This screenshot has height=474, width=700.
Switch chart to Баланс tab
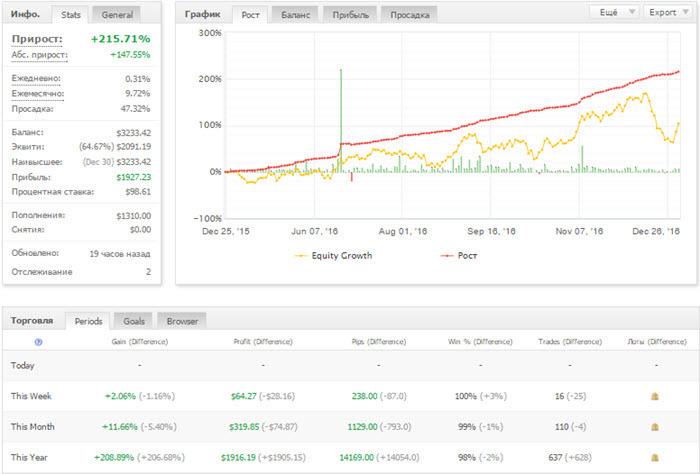pyautogui.click(x=295, y=15)
